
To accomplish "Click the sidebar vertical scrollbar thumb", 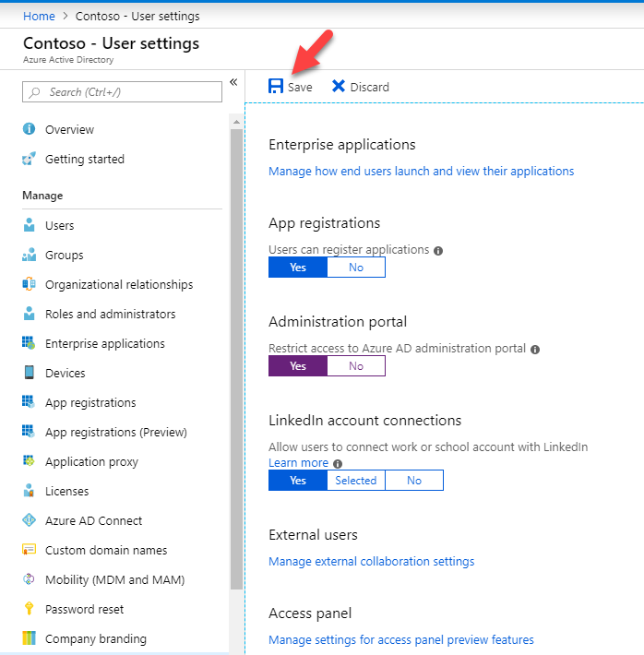I will pyautogui.click(x=236, y=359).
